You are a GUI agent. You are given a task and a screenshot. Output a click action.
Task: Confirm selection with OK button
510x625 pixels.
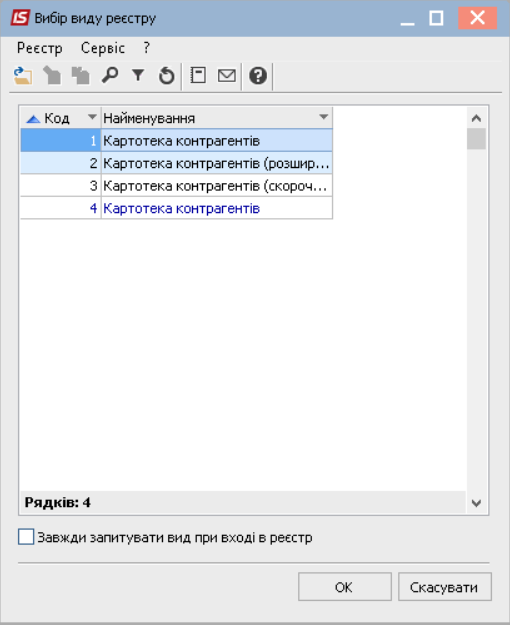pos(345,587)
